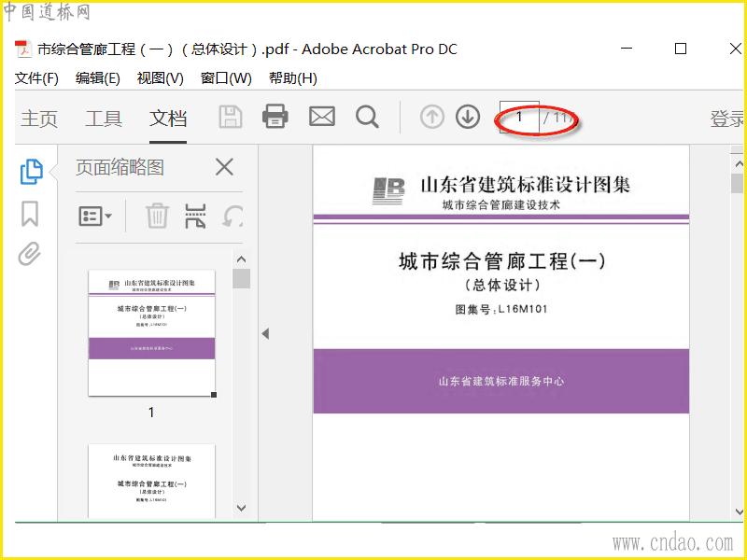Click the document view scroll down arrow

[739, 511]
